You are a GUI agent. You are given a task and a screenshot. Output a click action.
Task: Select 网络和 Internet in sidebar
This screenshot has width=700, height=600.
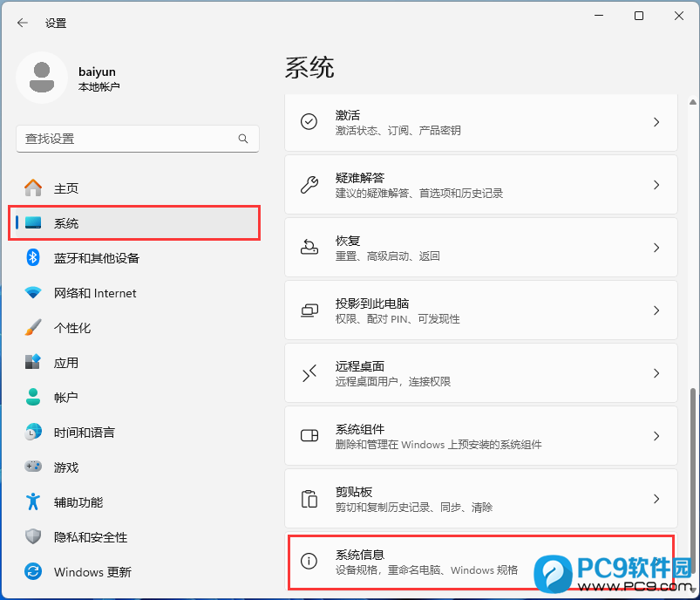coord(137,293)
